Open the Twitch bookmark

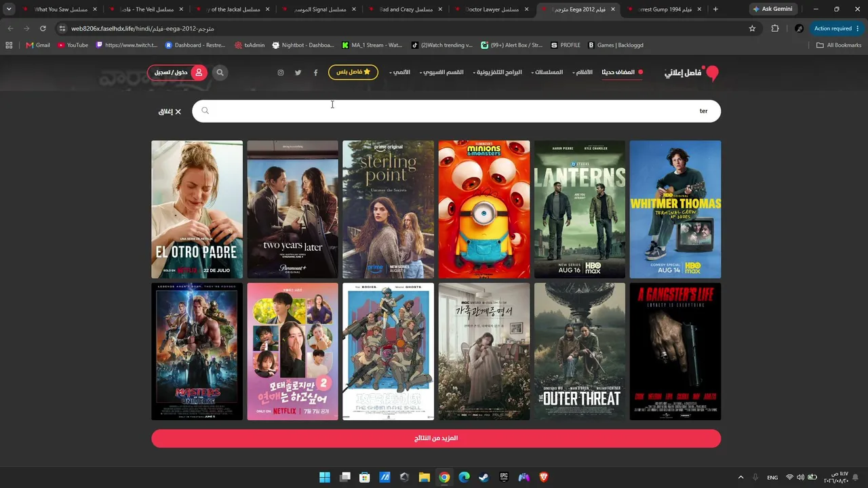(127, 45)
